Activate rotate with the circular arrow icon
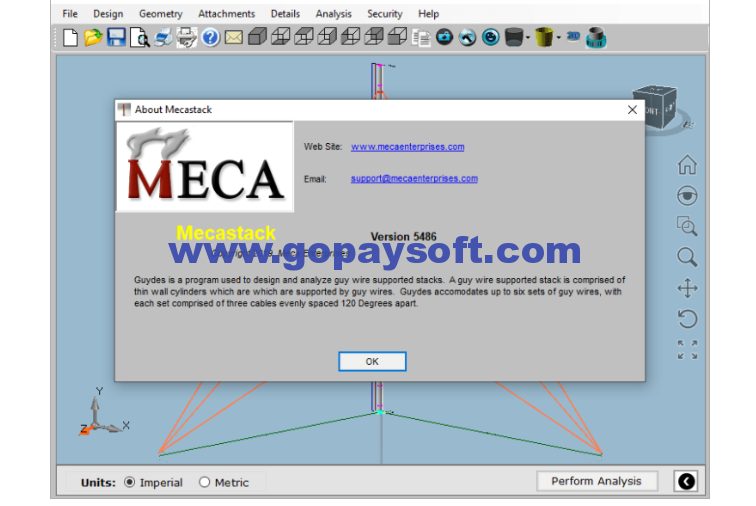This screenshot has height=506, width=756. coord(687,319)
